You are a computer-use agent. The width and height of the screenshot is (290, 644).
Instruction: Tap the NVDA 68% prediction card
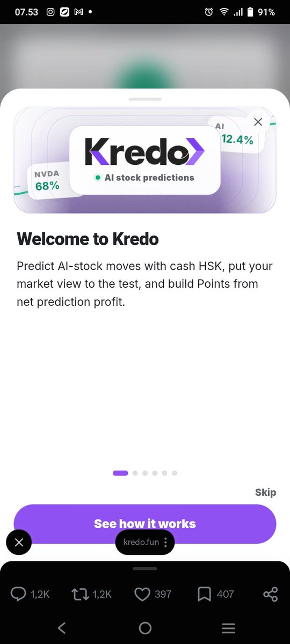47,180
